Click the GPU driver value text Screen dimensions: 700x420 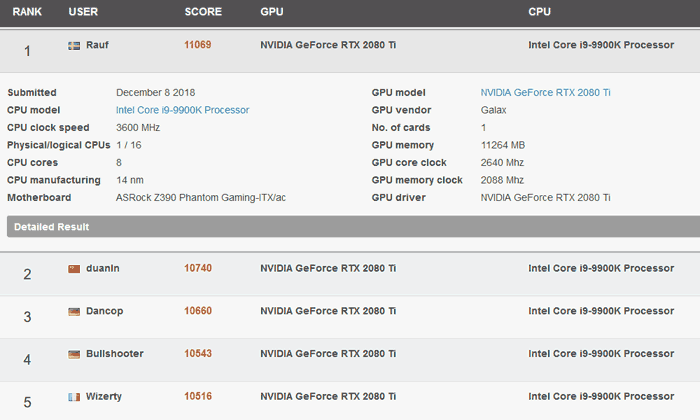click(x=545, y=198)
